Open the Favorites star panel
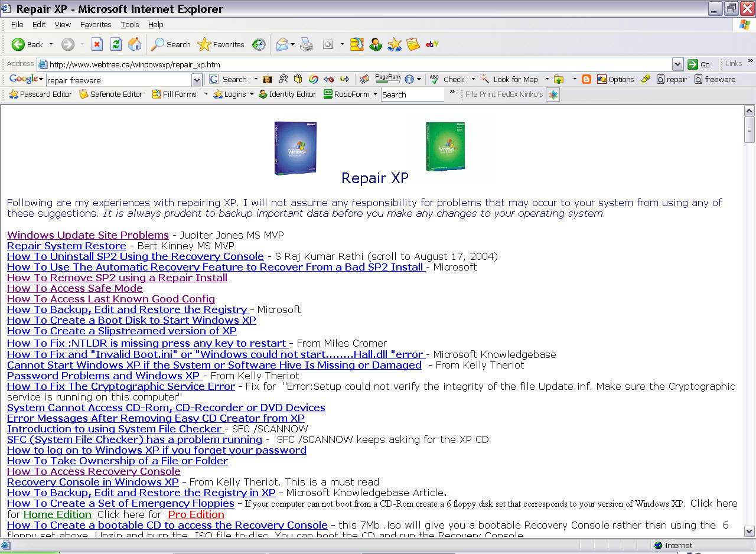This screenshot has width=756, height=554. [221, 44]
